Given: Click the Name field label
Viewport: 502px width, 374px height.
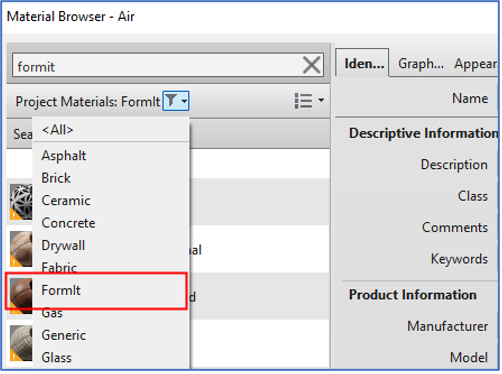Looking at the screenshot, I should [470, 98].
